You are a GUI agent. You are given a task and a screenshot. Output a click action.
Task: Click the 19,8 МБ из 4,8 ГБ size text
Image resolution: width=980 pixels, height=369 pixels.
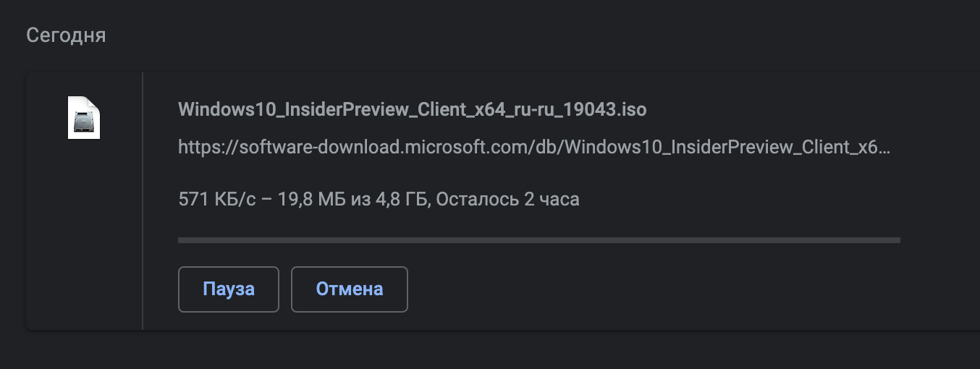(352, 199)
